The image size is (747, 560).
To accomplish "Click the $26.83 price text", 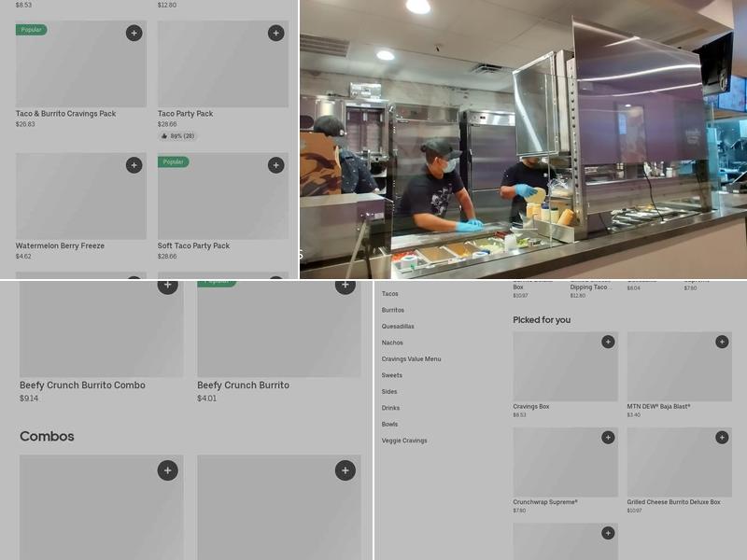I will coord(25,124).
